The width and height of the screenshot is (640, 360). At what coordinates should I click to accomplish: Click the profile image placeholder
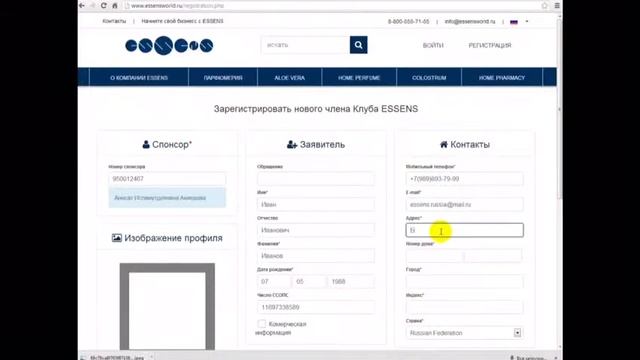[x=167, y=307]
